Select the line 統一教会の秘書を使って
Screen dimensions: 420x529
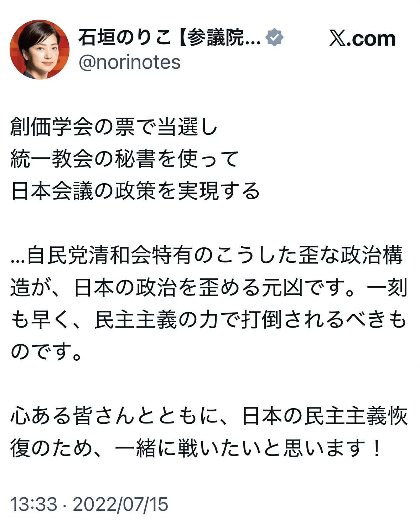pyautogui.click(x=125, y=159)
